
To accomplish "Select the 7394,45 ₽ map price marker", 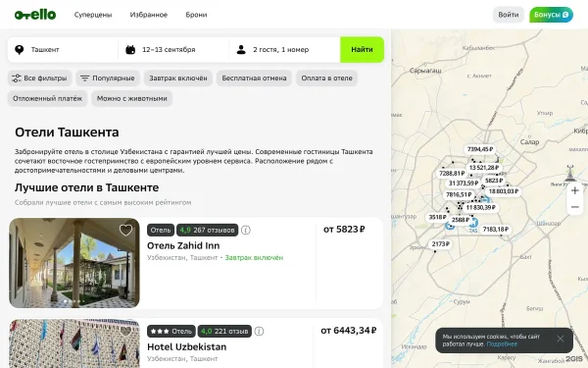I will [x=480, y=149].
